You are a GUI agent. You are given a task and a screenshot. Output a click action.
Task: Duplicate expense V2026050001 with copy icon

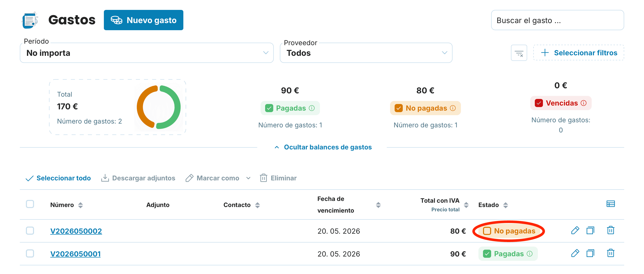pyautogui.click(x=590, y=253)
